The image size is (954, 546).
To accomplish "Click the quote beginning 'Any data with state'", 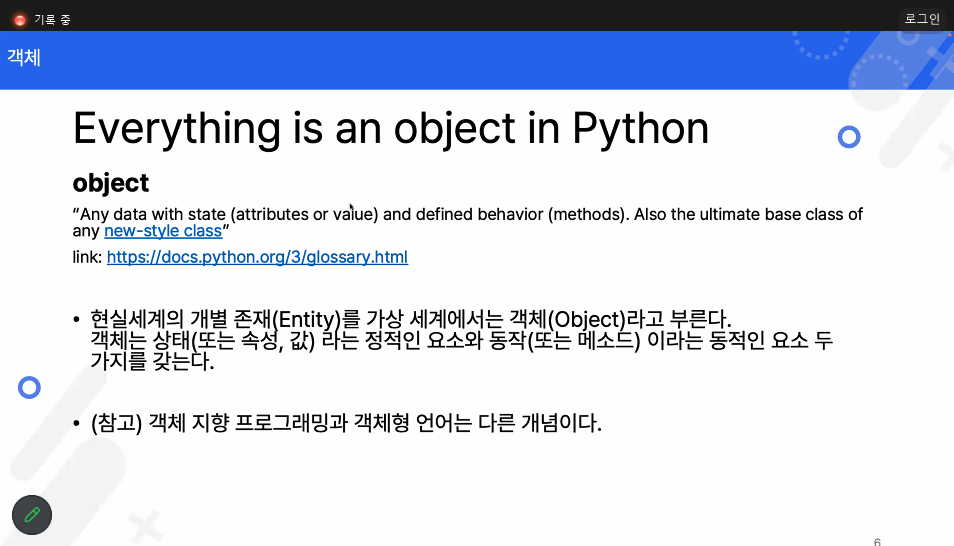I will click(467, 222).
